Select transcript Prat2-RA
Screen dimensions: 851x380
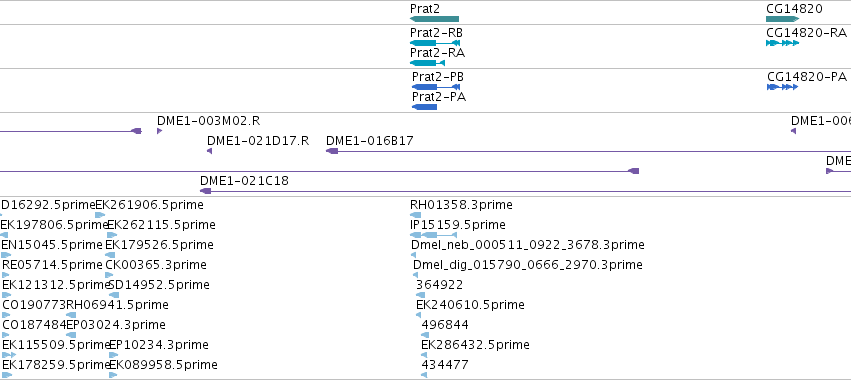(427, 63)
